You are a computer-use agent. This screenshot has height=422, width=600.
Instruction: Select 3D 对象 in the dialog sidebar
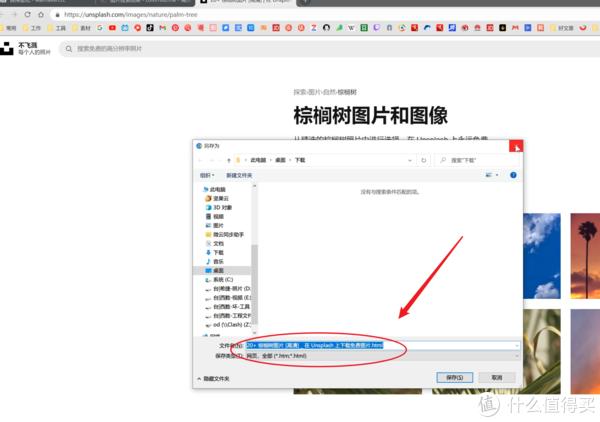pos(219,207)
